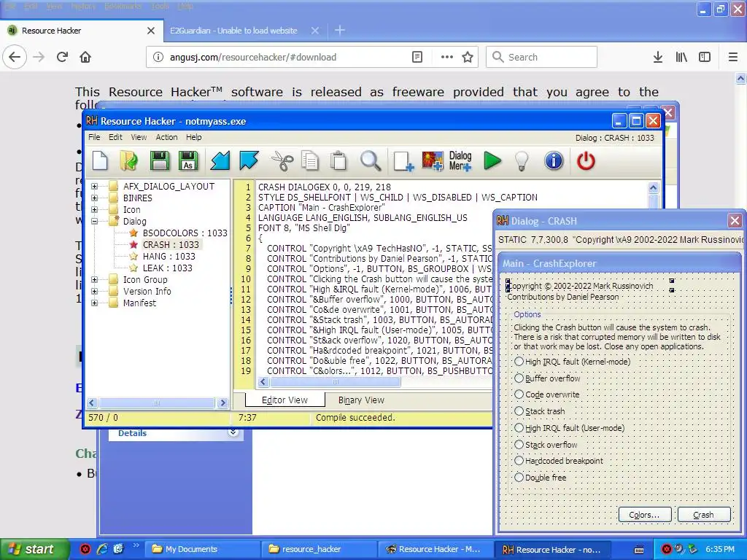Click the Crash button in dialog preview
This screenshot has height=560, width=747.
[704, 515]
